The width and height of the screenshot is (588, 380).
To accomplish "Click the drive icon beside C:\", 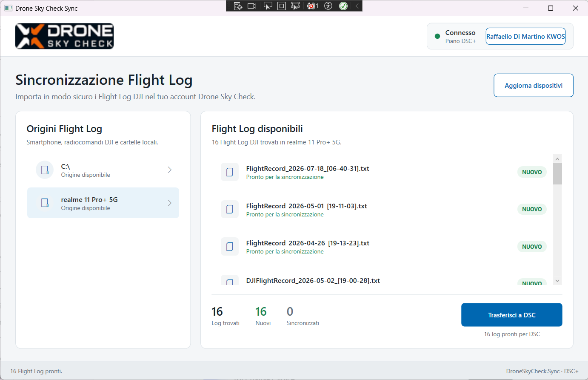I will (x=45, y=170).
